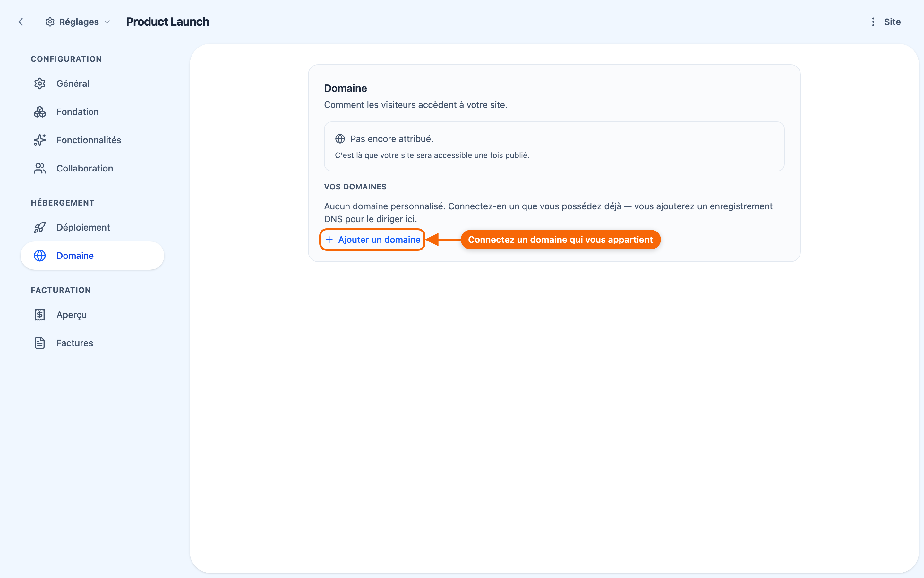Open the Général settings section
Viewport: 924px width, 578px height.
pos(92,83)
